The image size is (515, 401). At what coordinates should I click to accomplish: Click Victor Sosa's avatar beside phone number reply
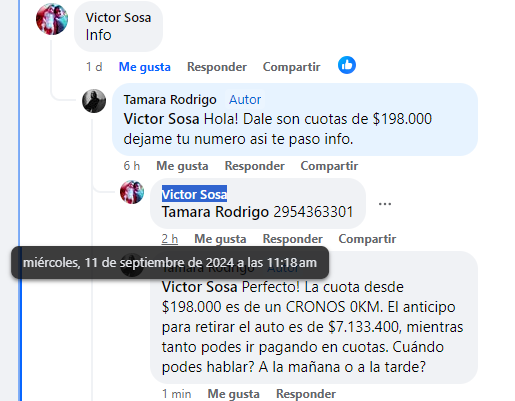(x=132, y=192)
